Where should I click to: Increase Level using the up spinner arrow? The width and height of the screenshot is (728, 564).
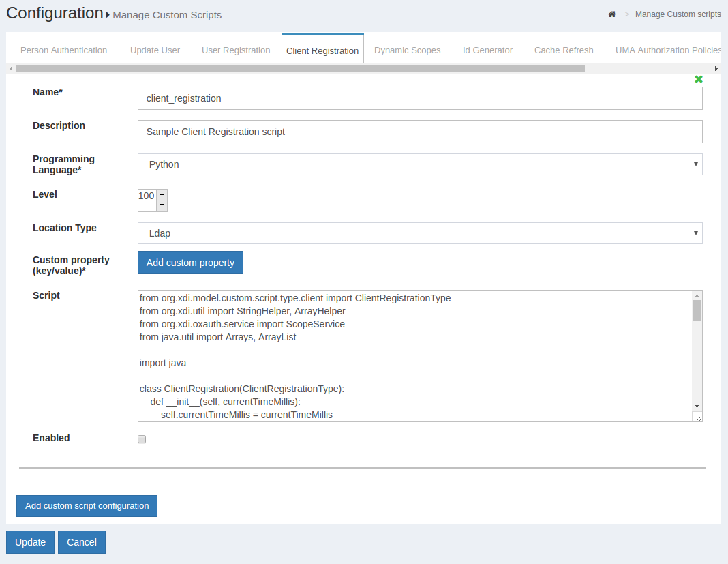(x=162, y=195)
